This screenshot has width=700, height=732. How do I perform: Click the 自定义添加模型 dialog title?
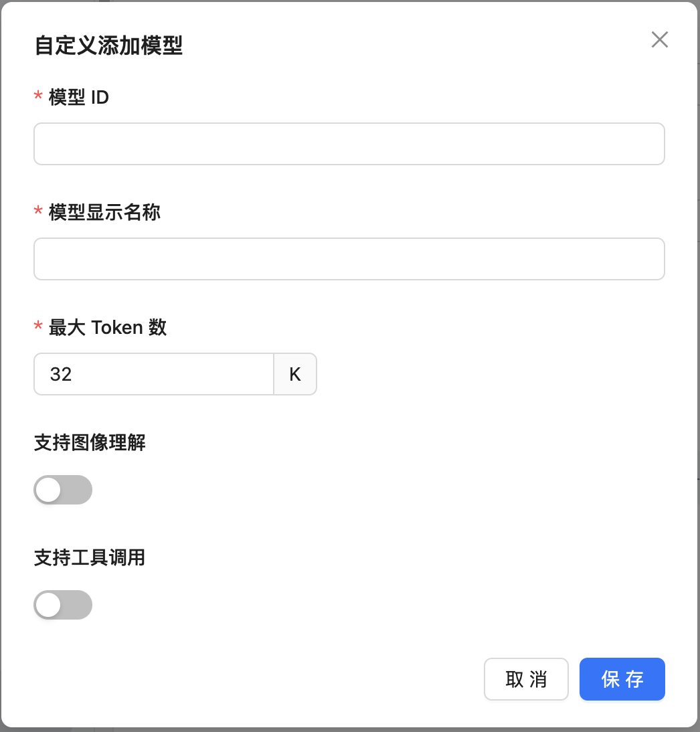pyautogui.click(x=108, y=45)
